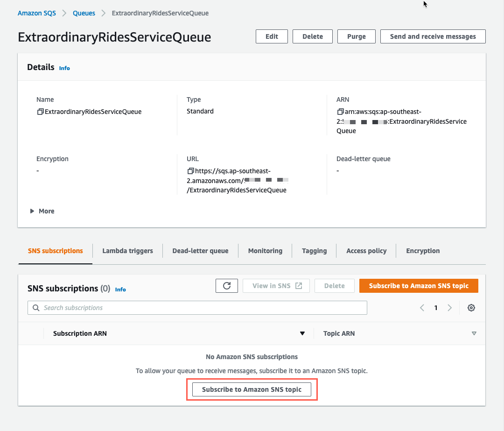Screen dimensions: 504x431
Task: Click View in SNS button
Action: click(276, 286)
